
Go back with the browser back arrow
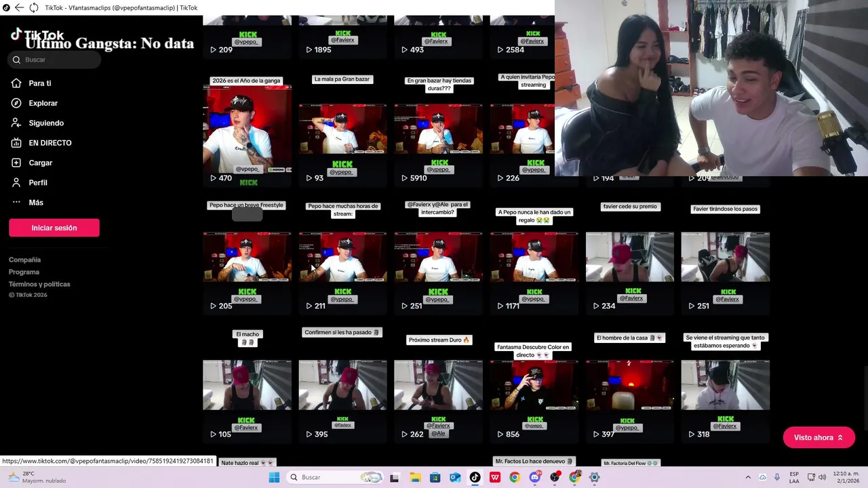(x=19, y=7)
